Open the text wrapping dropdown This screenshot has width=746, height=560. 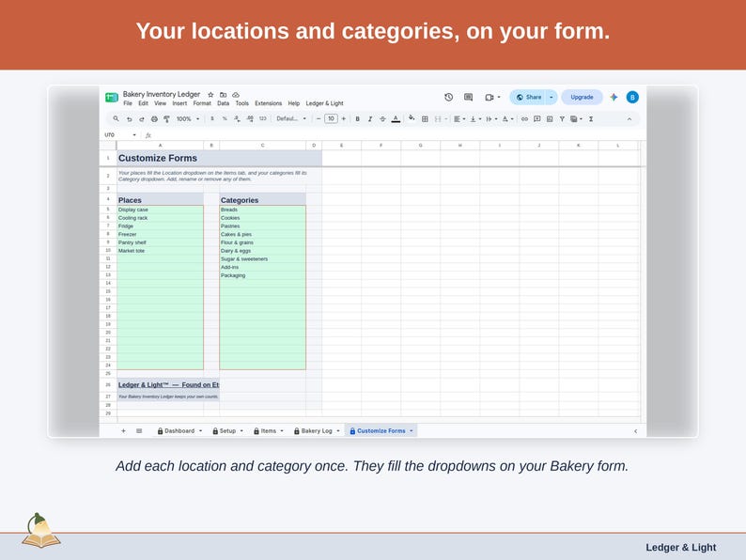tap(491, 119)
